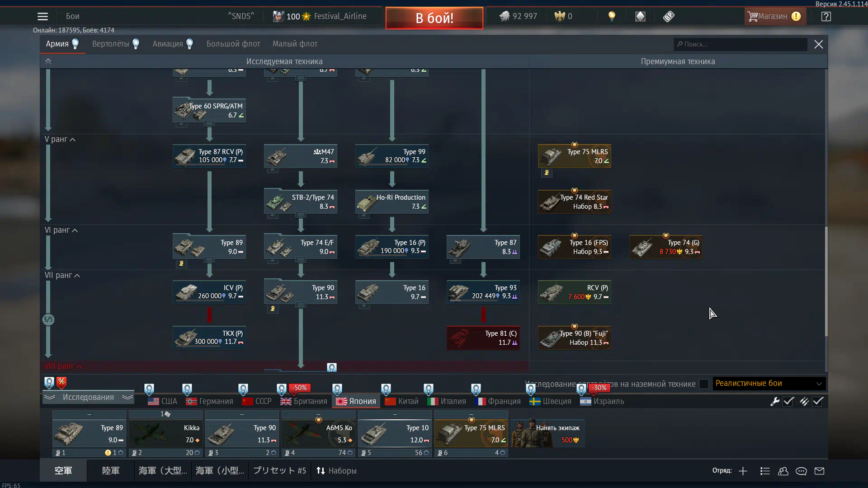Select A6M5 Ko crew slot card
The width and height of the screenshot is (868, 488).
click(318, 434)
